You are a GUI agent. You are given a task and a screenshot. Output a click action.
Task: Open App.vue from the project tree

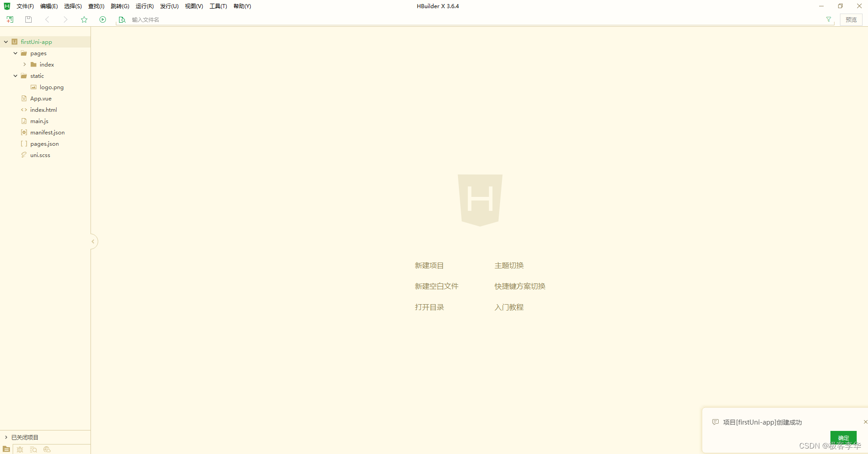click(41, 98)
